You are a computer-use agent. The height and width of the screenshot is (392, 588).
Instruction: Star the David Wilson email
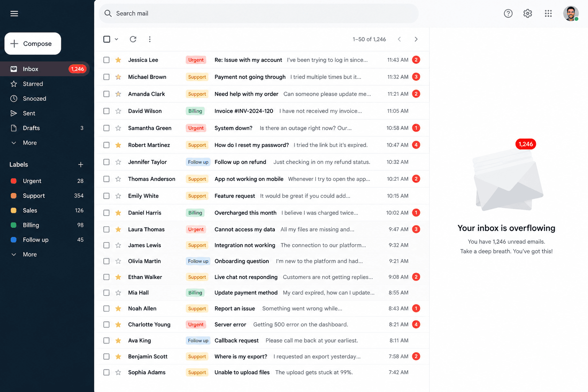point(118,111)
